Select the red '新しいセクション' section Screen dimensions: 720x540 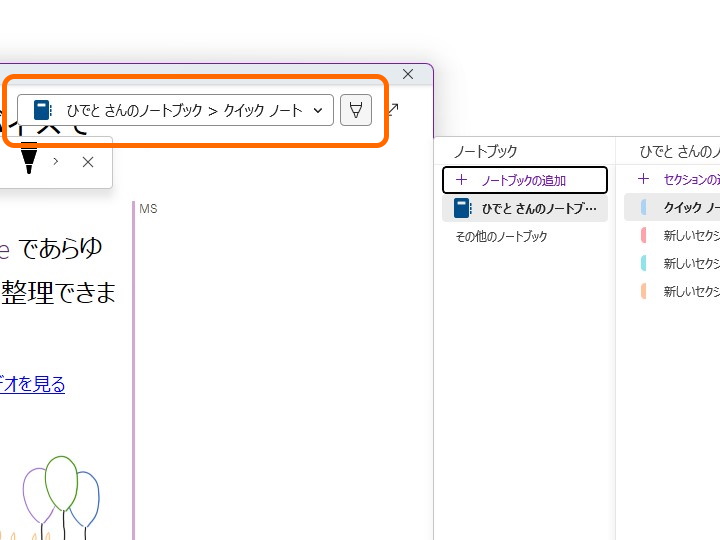[672, 236]
